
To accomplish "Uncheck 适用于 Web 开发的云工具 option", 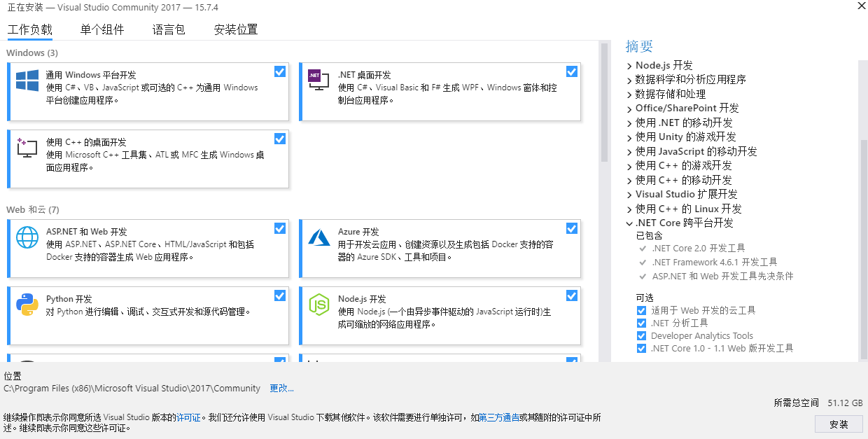I will 641,310.
